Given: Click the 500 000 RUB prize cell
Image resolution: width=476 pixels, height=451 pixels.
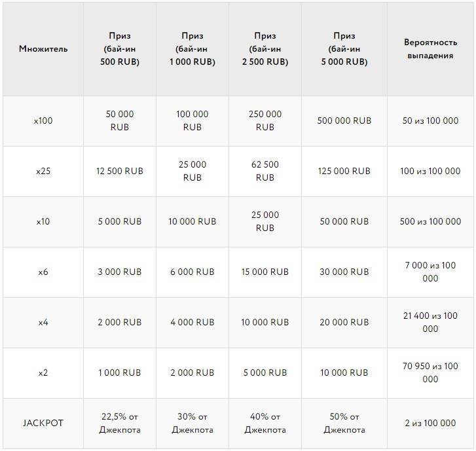Looking at the screenshot, I should pyautogui.click(x=344, y=121).
